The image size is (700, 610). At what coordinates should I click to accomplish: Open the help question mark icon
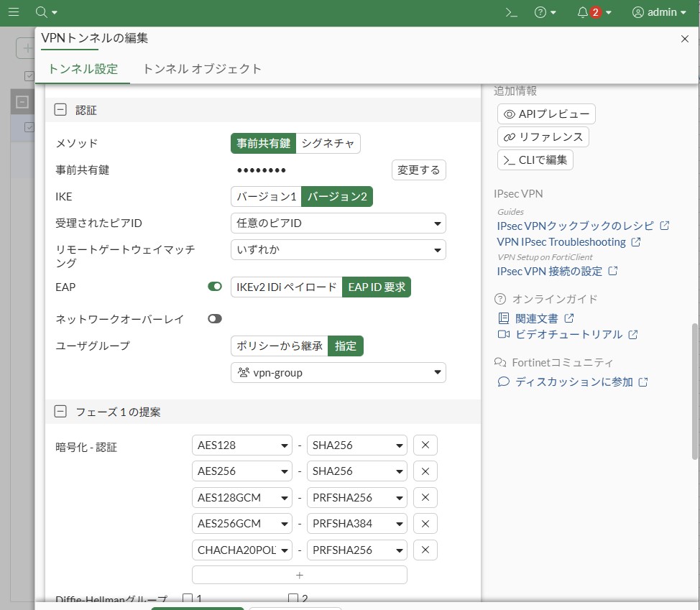point(540,12)
